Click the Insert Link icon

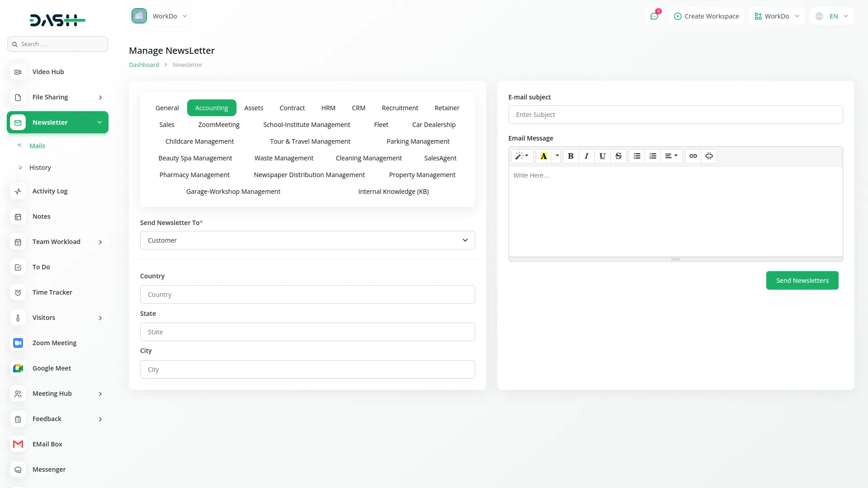(693, 156)
